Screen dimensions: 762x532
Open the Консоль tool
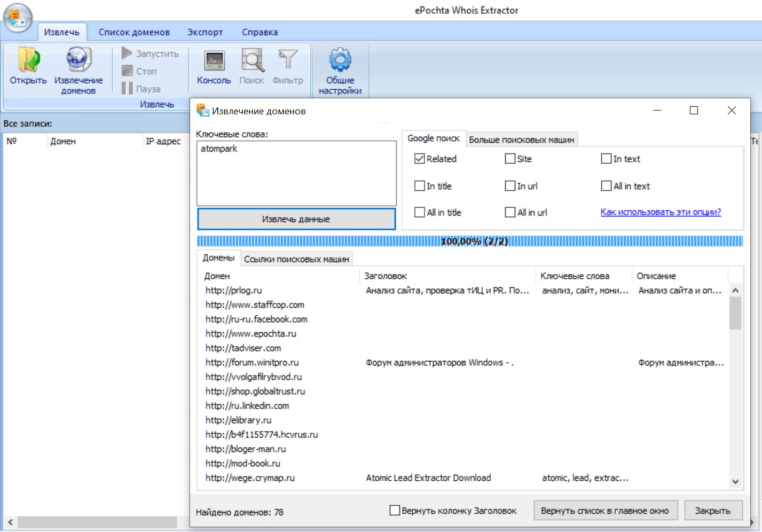pyautogui.click(x=214, y=67)
